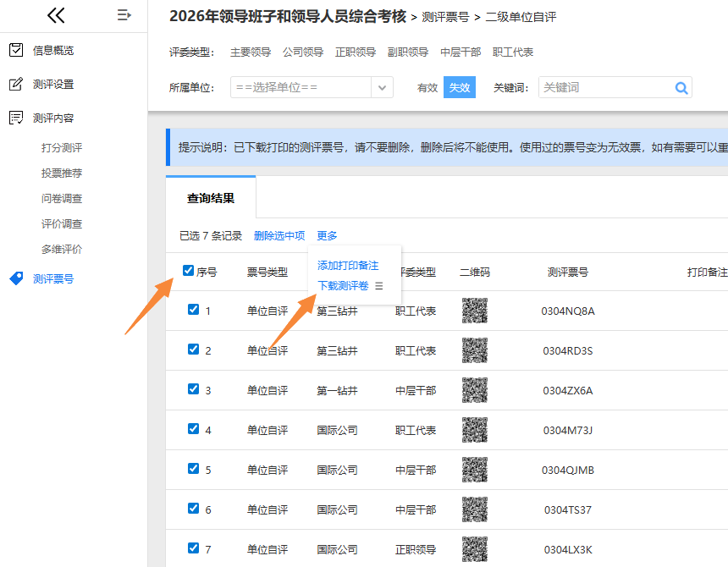This screenshot has width=728, height=567.
Task: Filter by 副职领导 judge type
Action: pos(408,52)
